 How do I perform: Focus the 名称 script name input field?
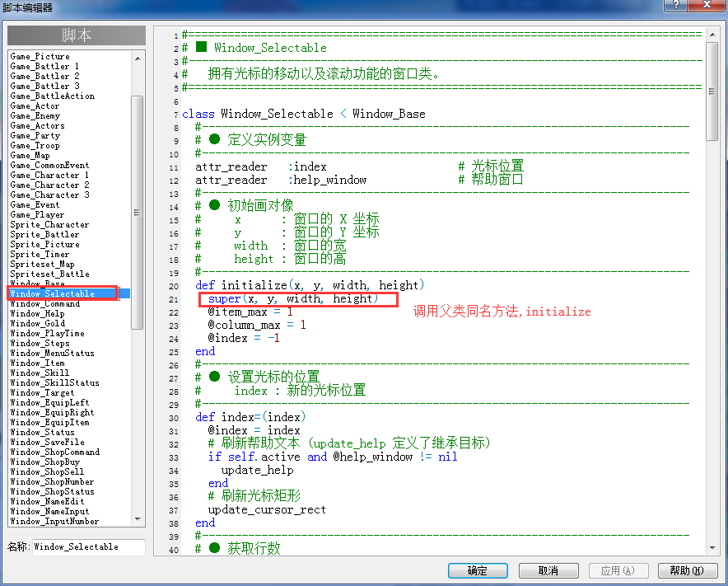click(x=89, y=547)
